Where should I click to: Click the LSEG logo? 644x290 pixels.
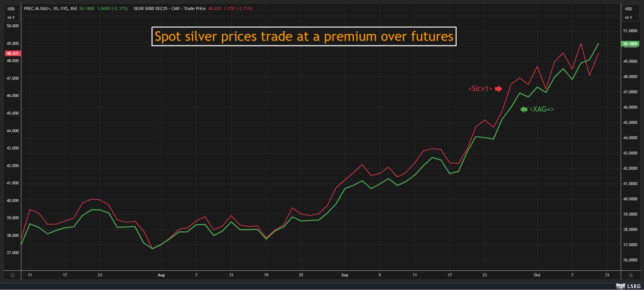click(x=628, y=286)
